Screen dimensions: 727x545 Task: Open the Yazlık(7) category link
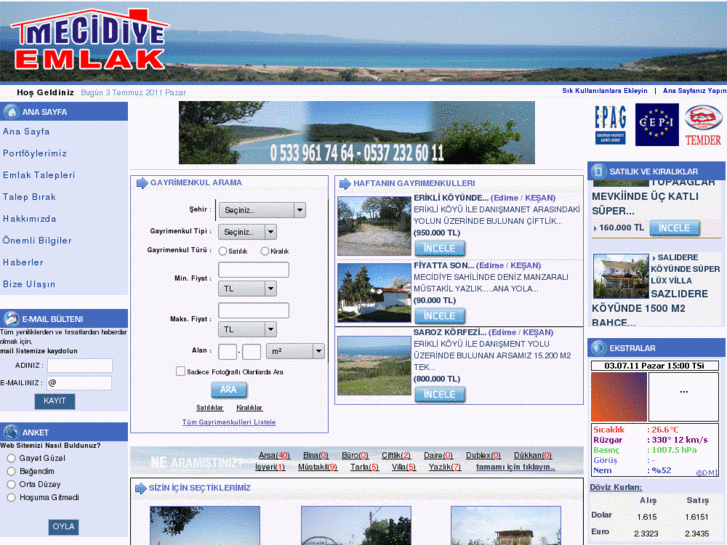pos(445,467)
